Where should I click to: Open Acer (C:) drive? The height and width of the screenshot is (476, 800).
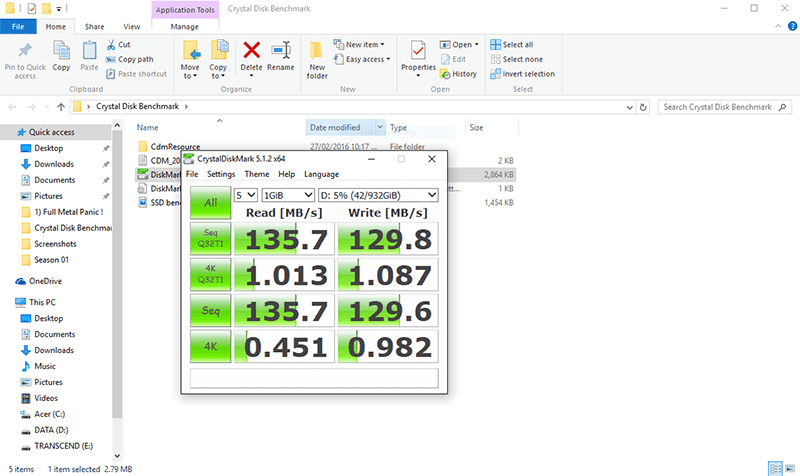pyautogui.click(x=49, y=414)
